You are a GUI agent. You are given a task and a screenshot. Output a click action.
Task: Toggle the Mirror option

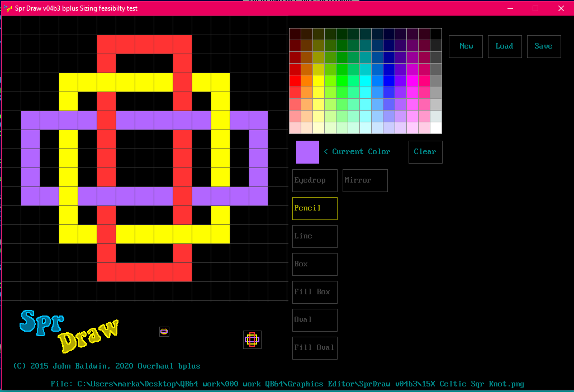(x=364, y=180)
